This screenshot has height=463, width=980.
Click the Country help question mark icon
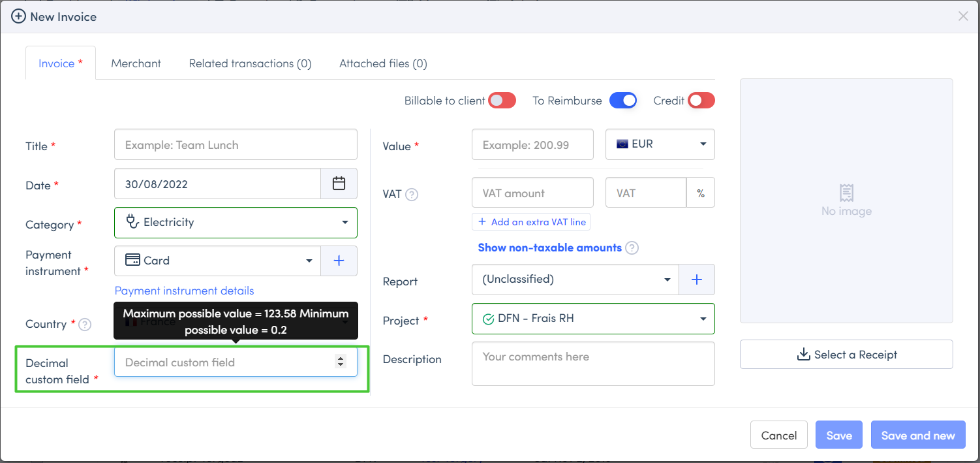click(x=85, y=324)
